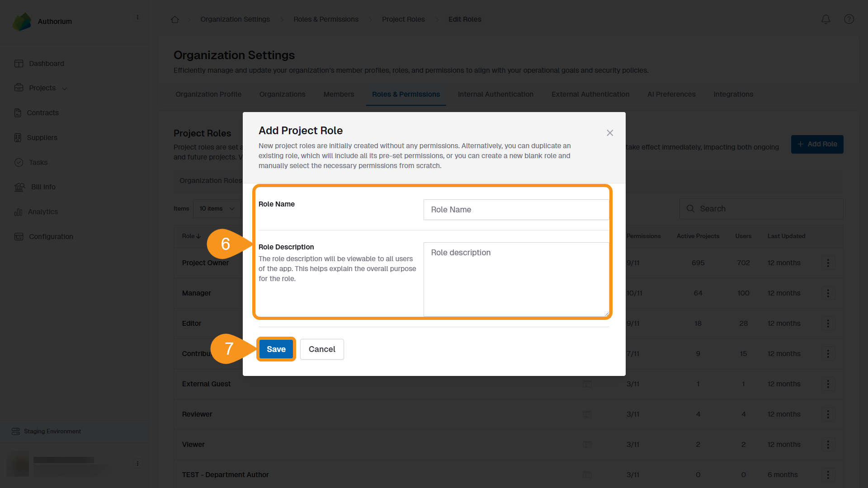The height and width of the screenshot is (488, 868).
Task: Toggle the Role column sort order
Action: (x=191, y=236)
